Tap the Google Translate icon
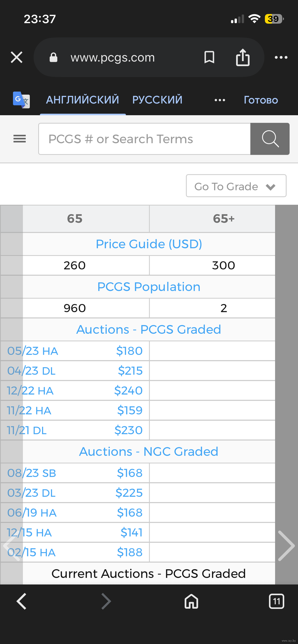Screen dimensions: 298x644 [x=21, y=100]
